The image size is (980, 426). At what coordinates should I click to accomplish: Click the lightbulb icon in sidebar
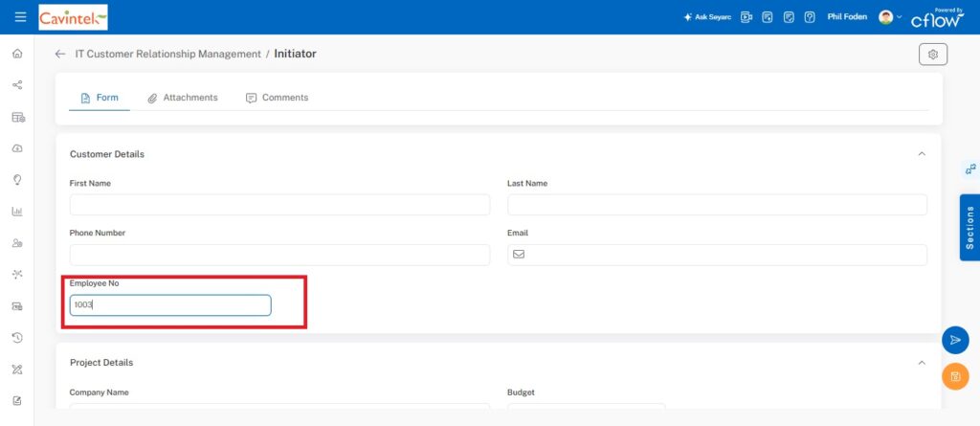pos(17,180)
